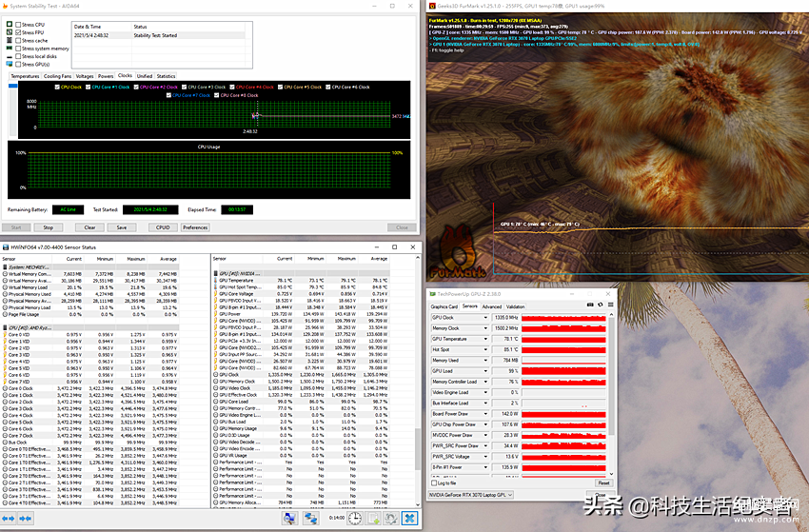Open HWiNFO settings gear icon

click(391, 518)
